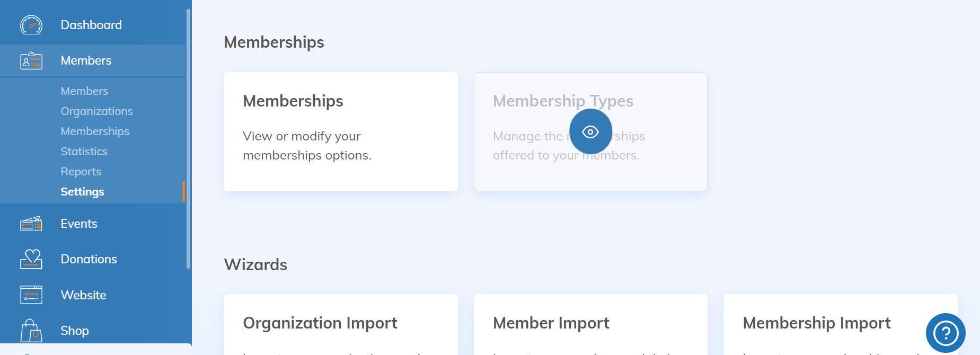
Task: Click the Dashboard gauge icon
Action: click(x=31, y=25)
